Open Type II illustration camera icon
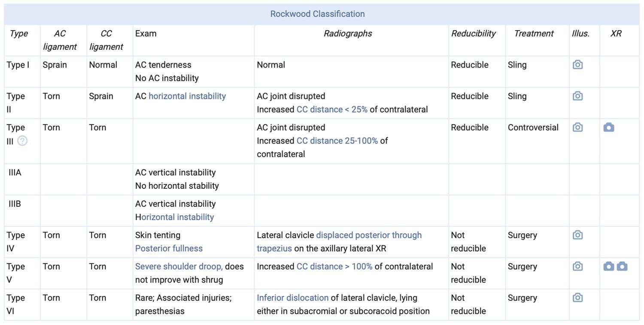This screenshot has height=325, width=644. [577, 96]
